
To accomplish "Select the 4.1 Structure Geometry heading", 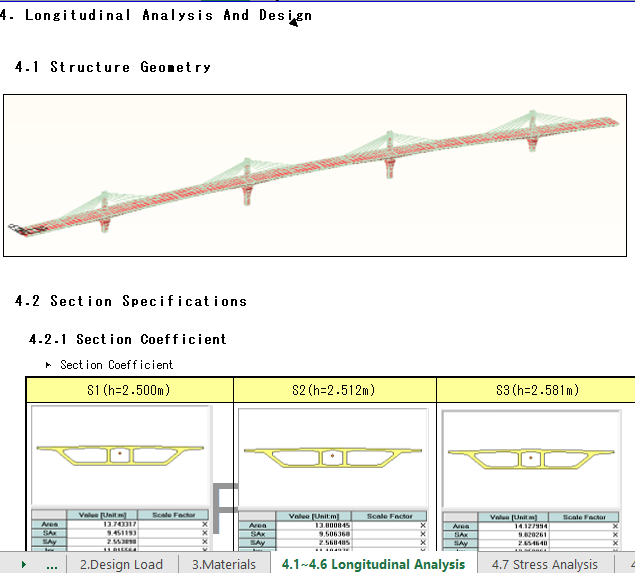I will (x=113, y=67).
